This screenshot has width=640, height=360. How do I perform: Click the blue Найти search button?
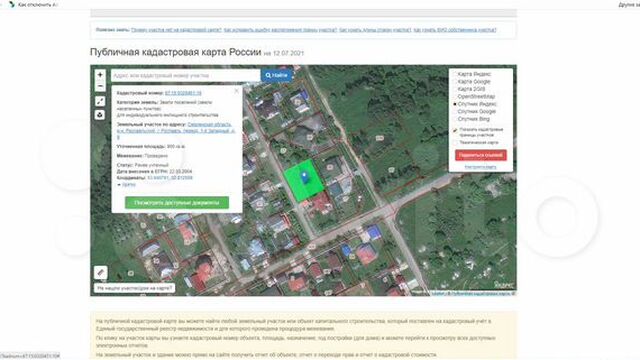[x=276, y=76]
